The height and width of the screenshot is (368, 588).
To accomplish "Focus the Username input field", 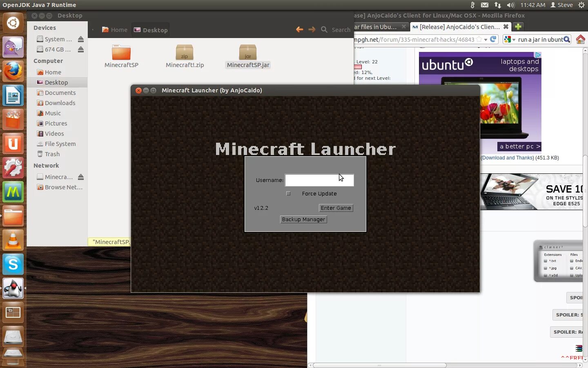I will (x=319, y=180).
